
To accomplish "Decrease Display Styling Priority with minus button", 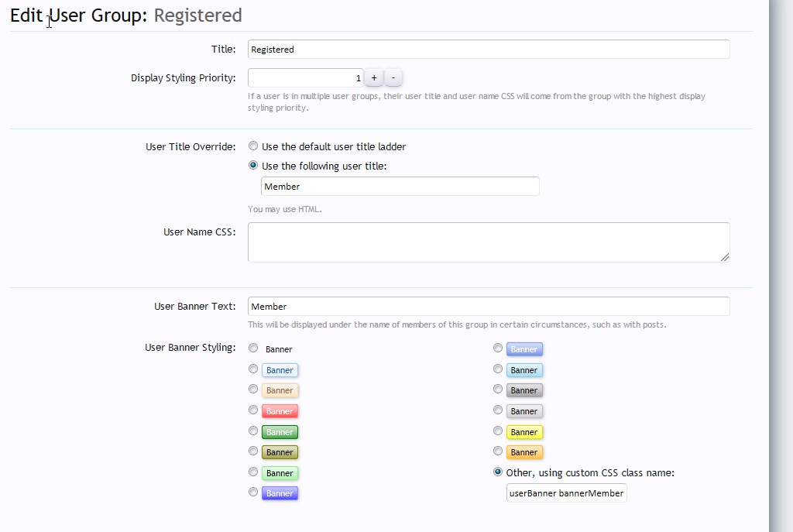I will click(393, 78).
